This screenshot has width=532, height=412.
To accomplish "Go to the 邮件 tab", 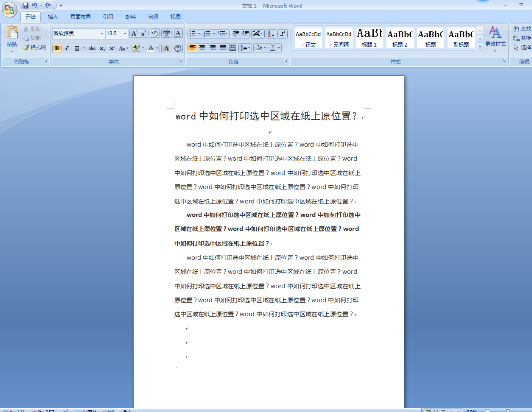I will tap(131, 17).
